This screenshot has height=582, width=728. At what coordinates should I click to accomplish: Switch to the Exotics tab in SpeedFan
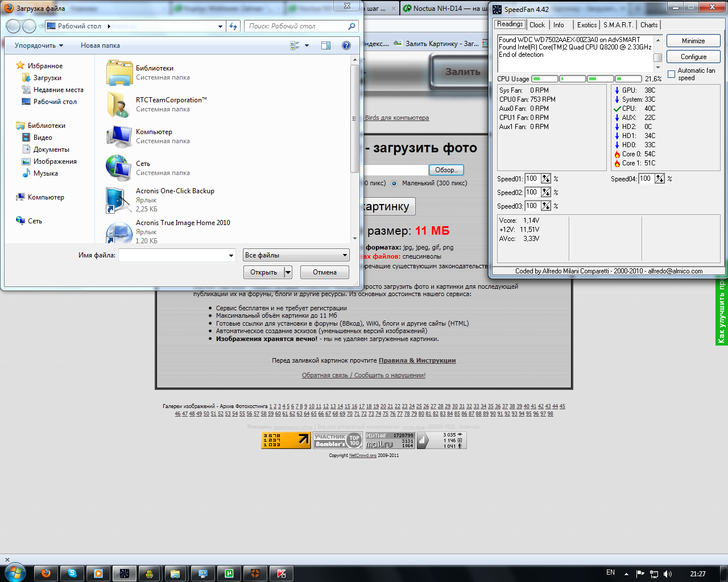(x=587, y=25)
